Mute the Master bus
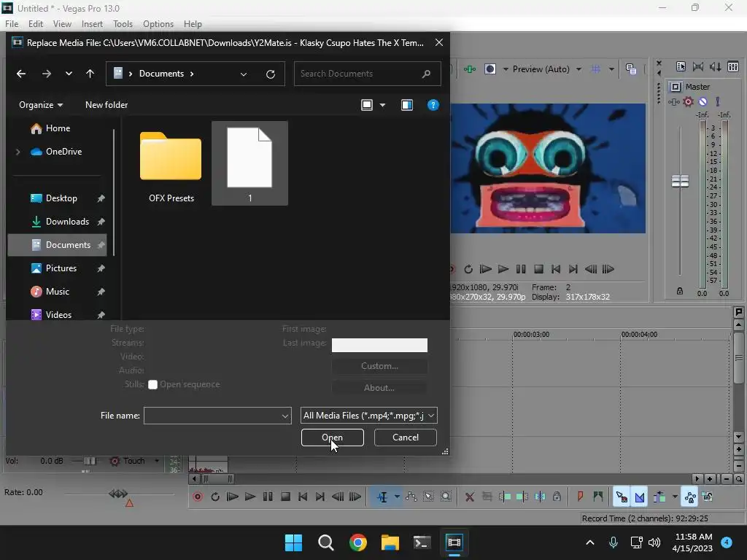The height and width of the screenshot is (560, 747). 703,101
